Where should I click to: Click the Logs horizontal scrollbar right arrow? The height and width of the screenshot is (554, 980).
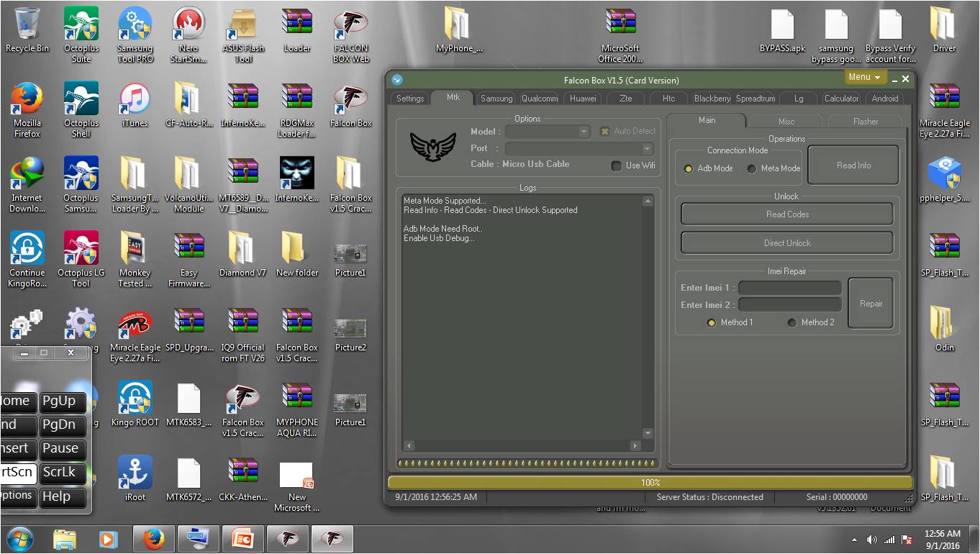click(x=635, y=446)
